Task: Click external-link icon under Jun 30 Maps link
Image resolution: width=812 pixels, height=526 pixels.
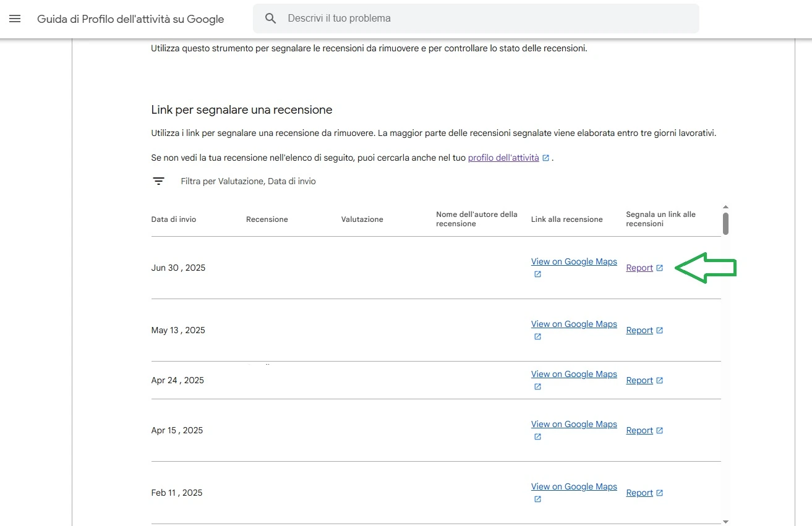Action: click(x=537, y=274)
